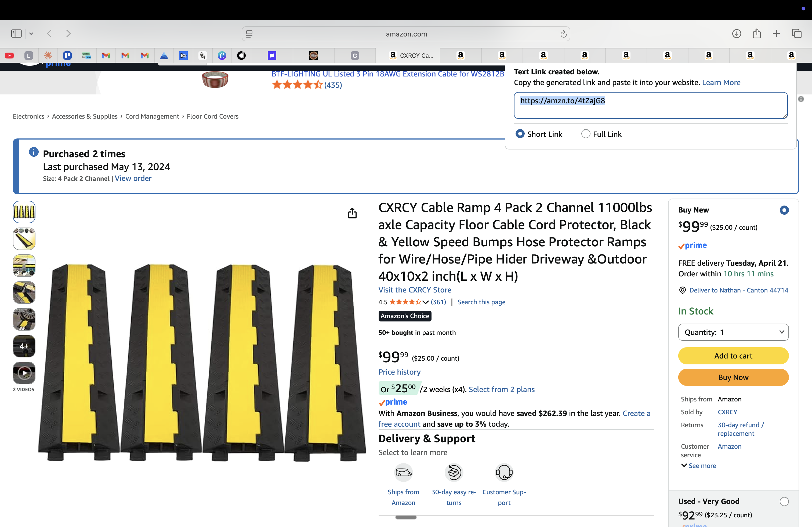This screenshot has height=527, width=812.
Task: Open the Trello pinned tab
Action: [67, 55]
